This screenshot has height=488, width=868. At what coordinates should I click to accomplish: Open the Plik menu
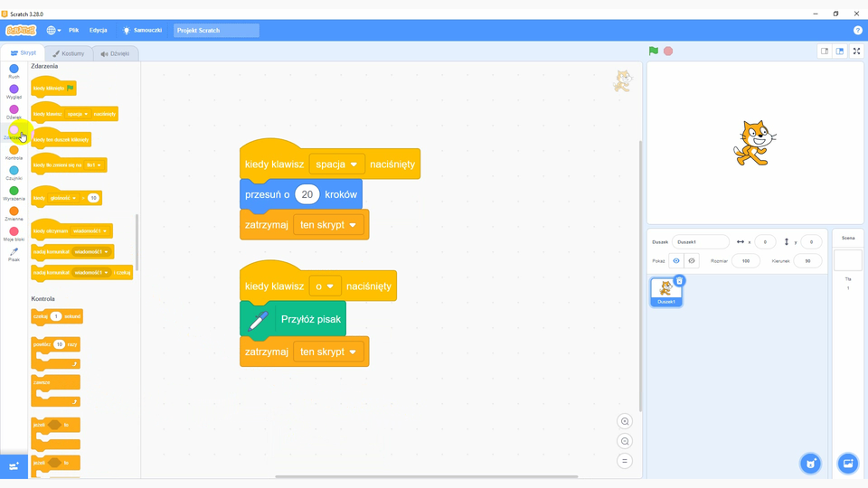(74, 31)
